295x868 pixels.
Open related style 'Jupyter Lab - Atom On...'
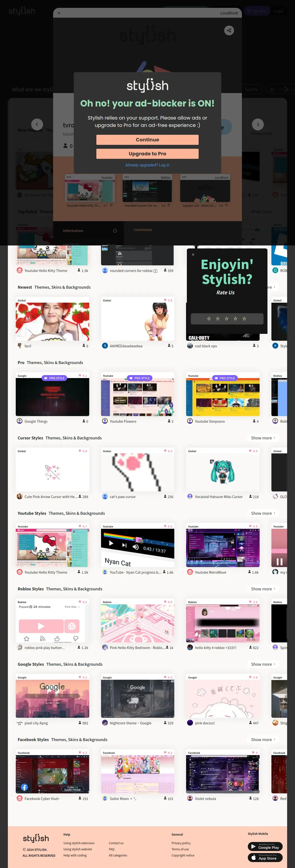(x=205, y=191)
